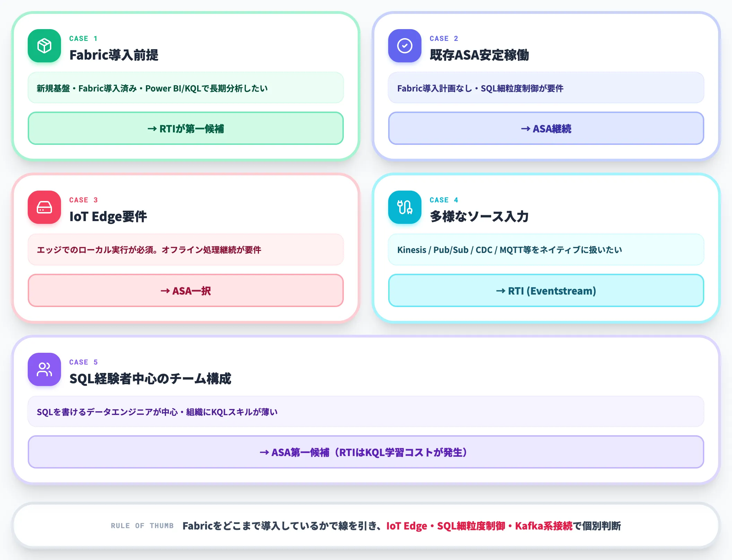Click the green cube icon for Case 1
Image resolution: width=732 pixels, height=560 pixels.
click(44, 46)
